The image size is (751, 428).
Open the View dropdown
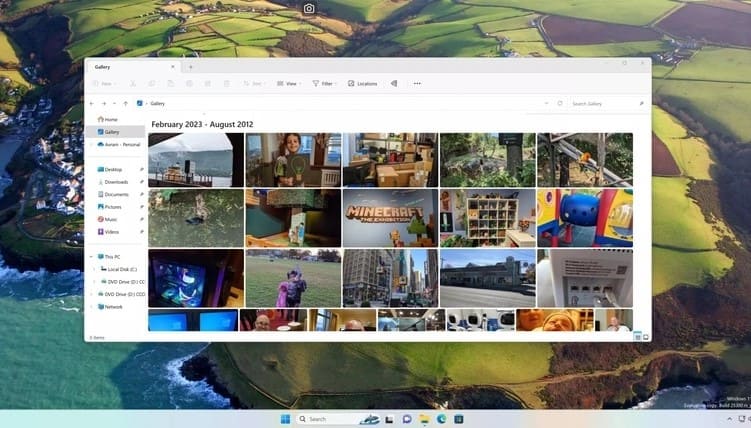(289, 84)
